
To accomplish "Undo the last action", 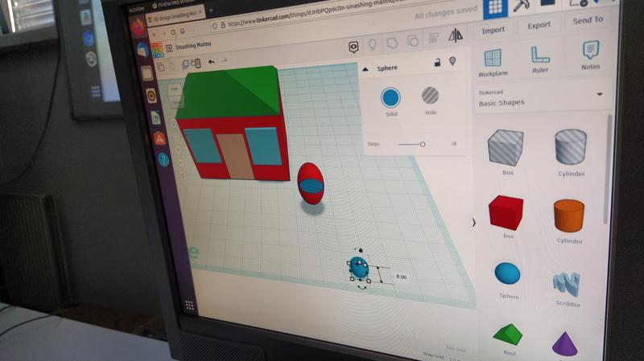I will [x=211, y=62].
